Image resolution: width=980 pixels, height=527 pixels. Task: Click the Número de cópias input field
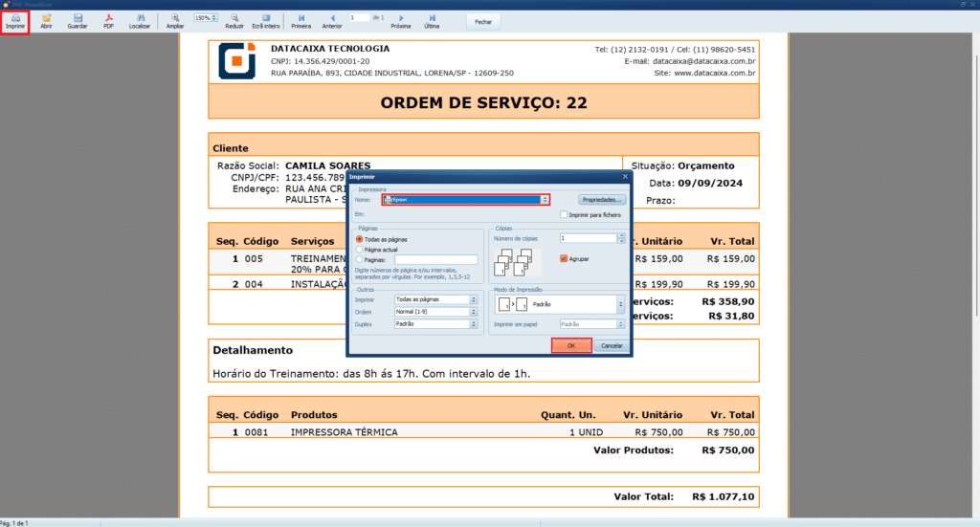(x=588, y=238)
